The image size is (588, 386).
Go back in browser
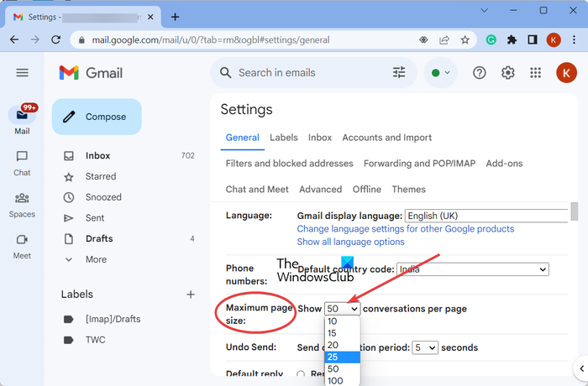tap(14, 39)
